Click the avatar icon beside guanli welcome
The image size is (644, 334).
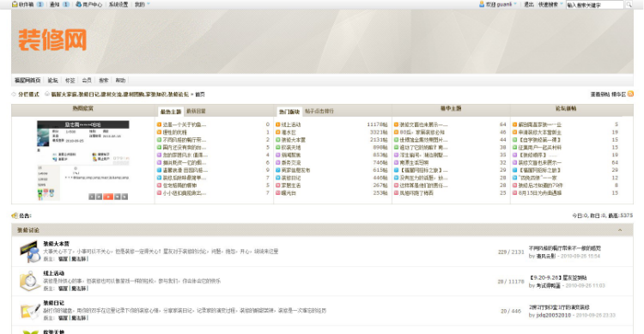coord(482,4)
